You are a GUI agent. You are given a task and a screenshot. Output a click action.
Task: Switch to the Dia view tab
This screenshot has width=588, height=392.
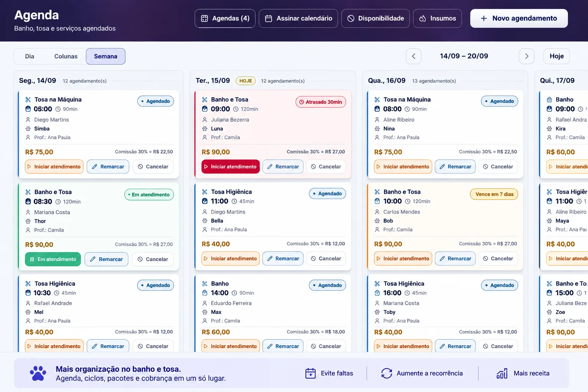coord(29,56)
